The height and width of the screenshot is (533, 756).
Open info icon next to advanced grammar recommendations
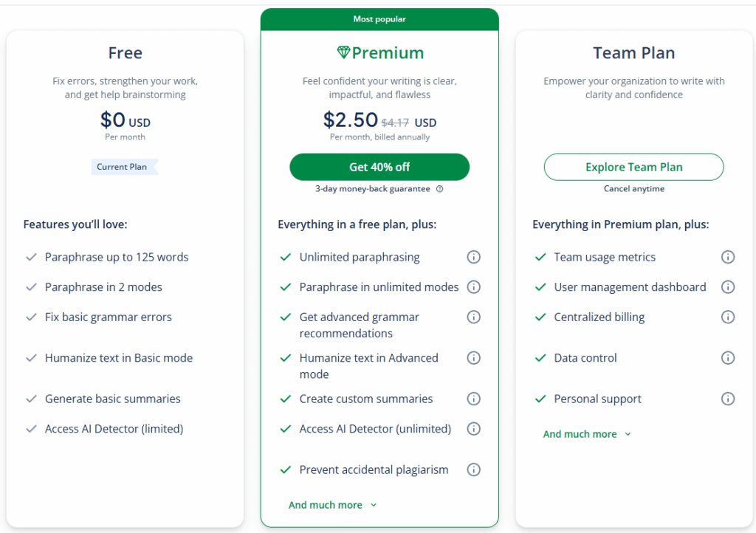click(474, 317)
